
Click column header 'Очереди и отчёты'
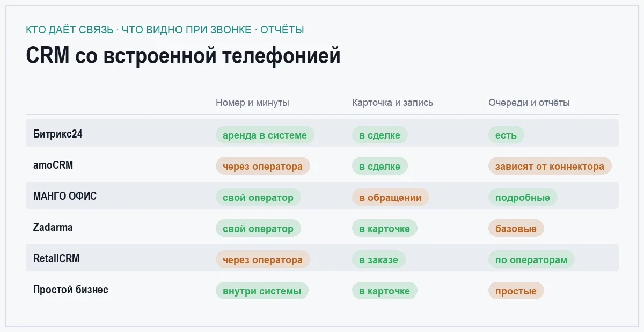529,103
